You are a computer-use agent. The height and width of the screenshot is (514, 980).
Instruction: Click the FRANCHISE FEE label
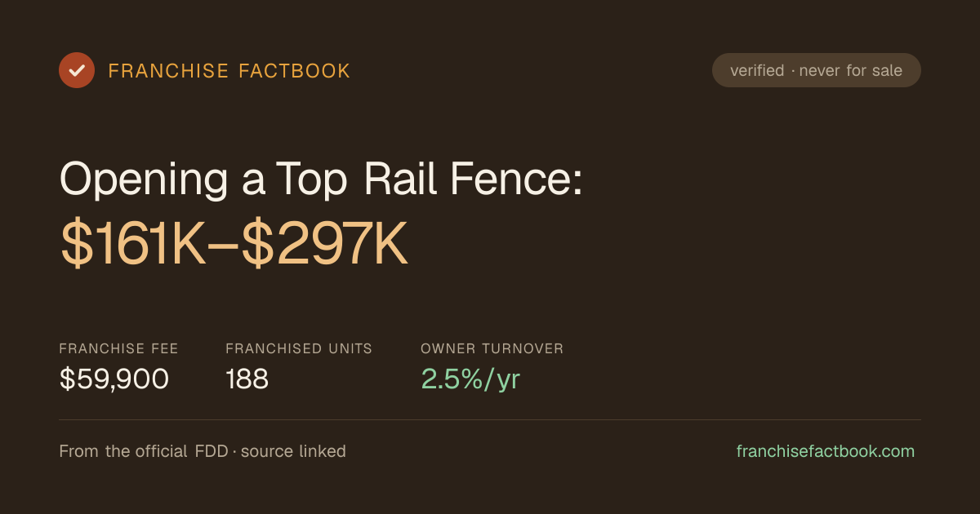pos(118,348)
